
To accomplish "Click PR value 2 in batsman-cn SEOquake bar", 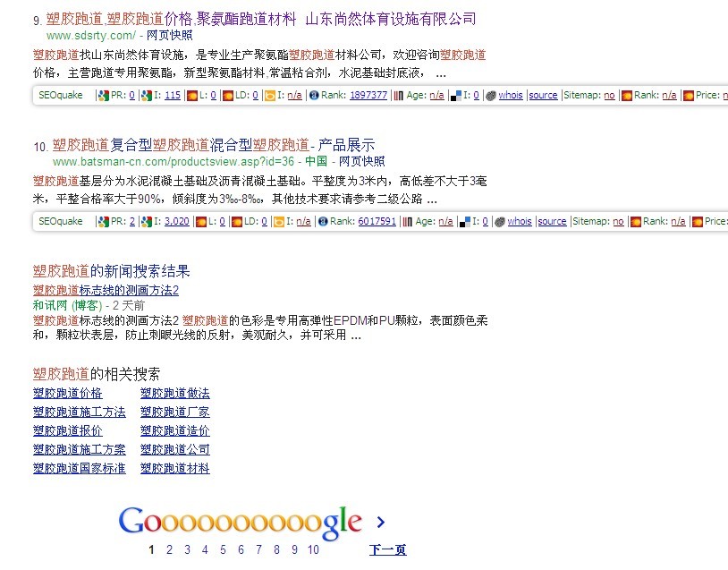I will 131,222.
